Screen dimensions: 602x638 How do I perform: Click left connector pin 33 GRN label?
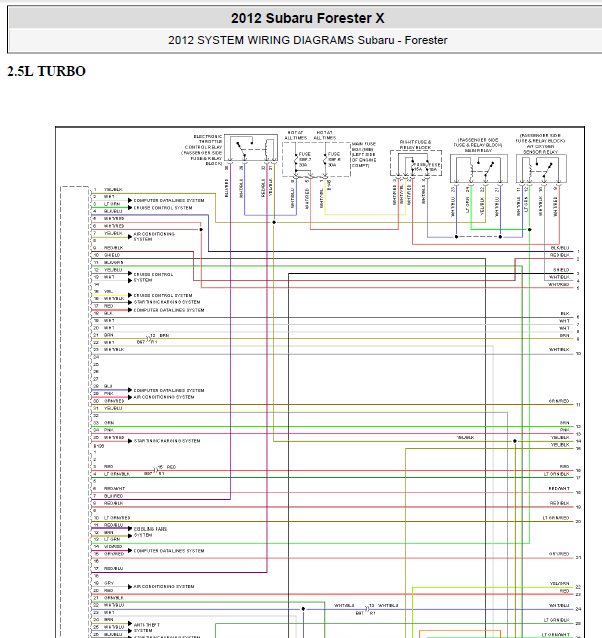click(109, 423)
